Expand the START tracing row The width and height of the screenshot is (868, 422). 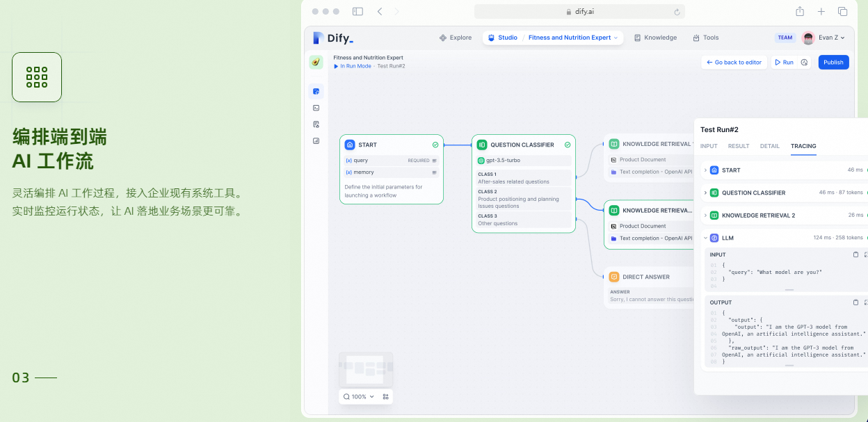point(705,170)
